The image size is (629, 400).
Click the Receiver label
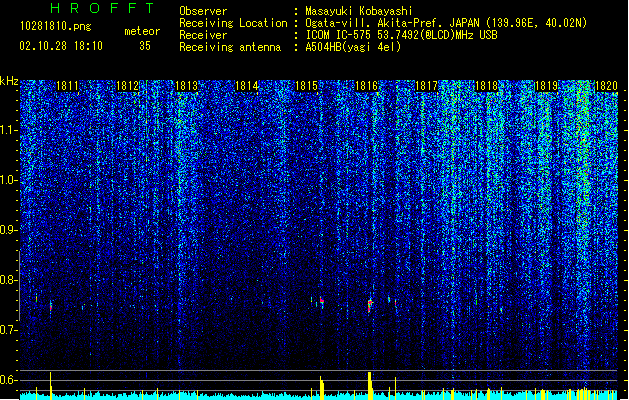pyautogui.click(x=203, y=35)
